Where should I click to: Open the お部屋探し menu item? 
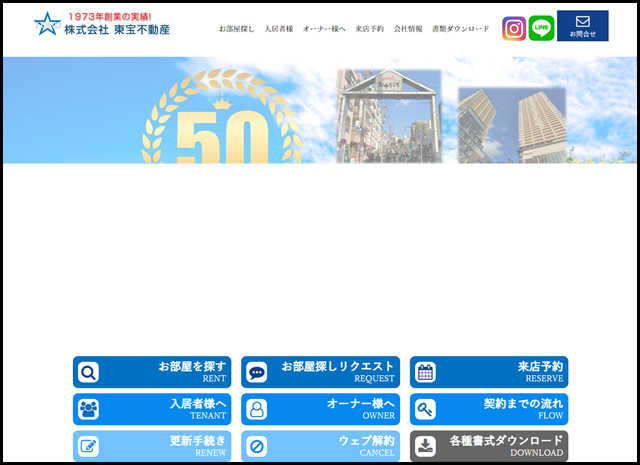(236, 29)
